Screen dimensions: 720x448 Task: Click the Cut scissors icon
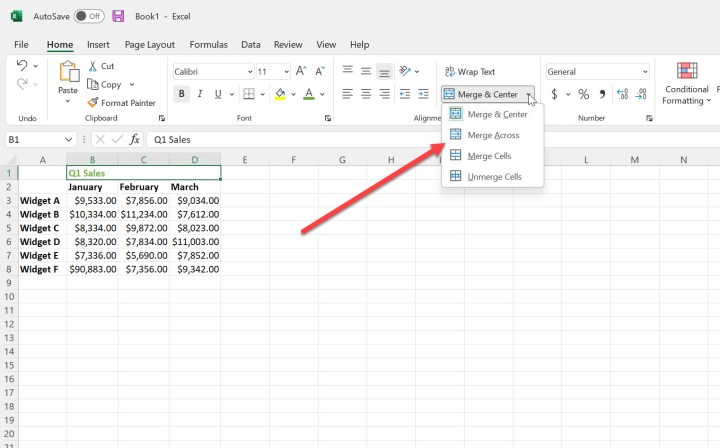point(93,66)
